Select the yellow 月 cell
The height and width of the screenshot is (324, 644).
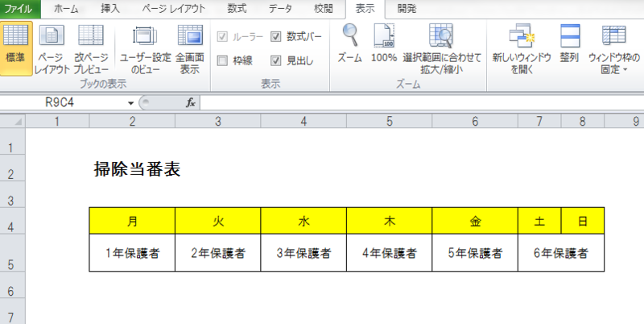point(132,221)
